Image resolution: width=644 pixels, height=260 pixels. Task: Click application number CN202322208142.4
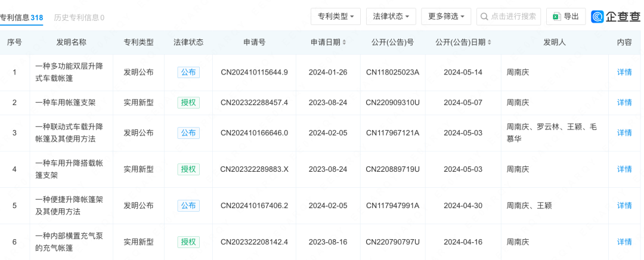pos(254,242)
